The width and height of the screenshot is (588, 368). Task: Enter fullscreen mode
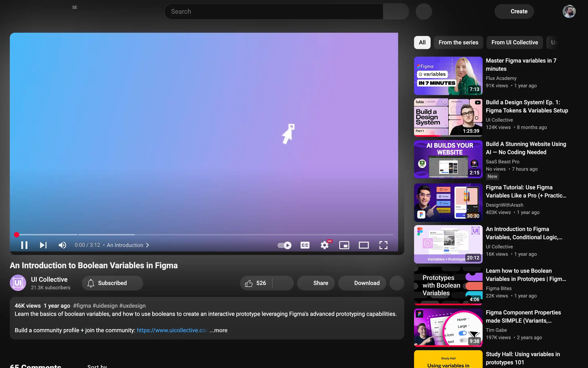pyautogui.click(x=383, y=245)
